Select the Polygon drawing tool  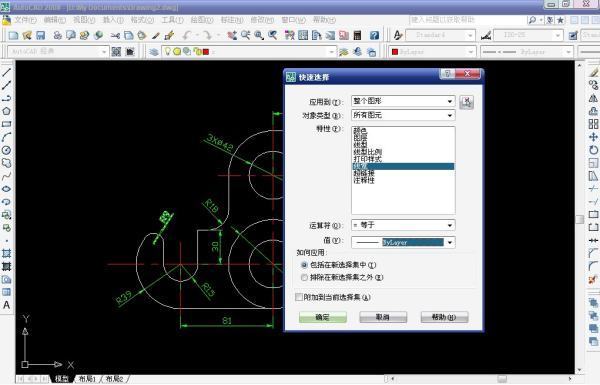[7, 111]
